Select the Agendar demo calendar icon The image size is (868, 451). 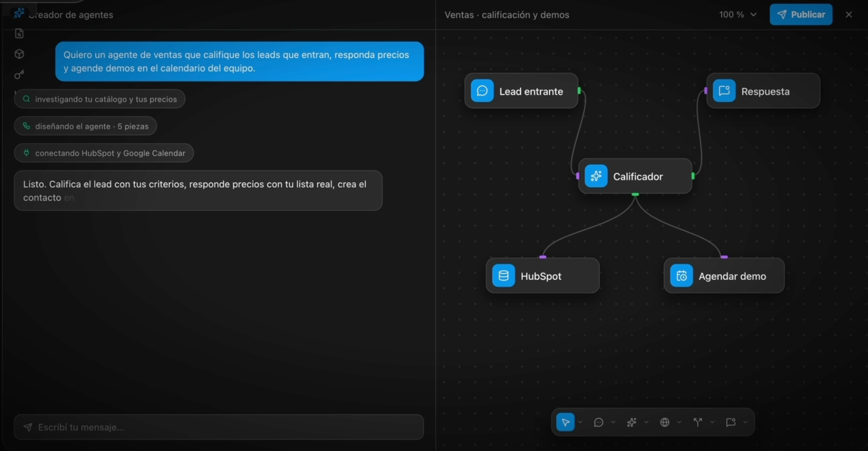682,276
